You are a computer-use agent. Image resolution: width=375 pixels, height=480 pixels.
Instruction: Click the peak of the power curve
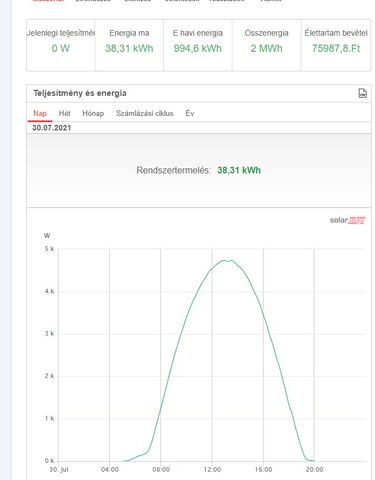pyautogui.click(x=228, y=261)
